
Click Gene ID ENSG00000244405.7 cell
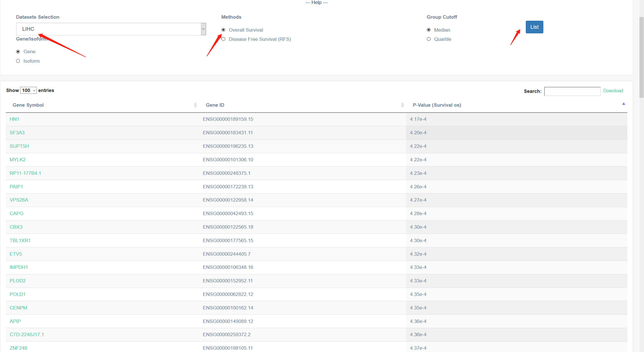(303, 254)
